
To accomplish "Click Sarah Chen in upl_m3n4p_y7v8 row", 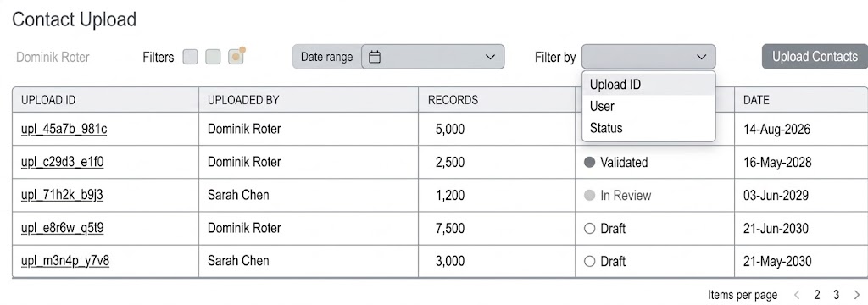I will [x=238, y=261].
